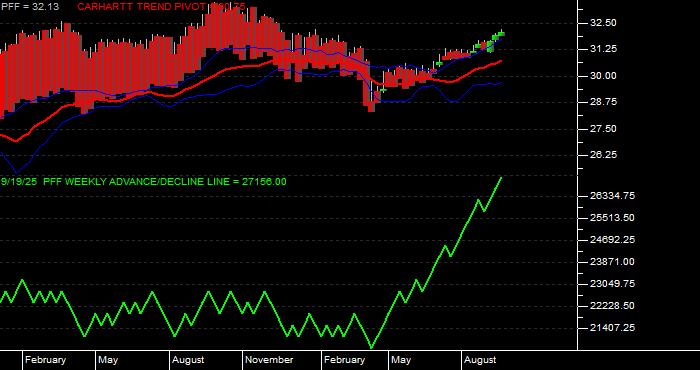Pick the 23871.00 axis label
700x370 pixels.
coord(612,262)
